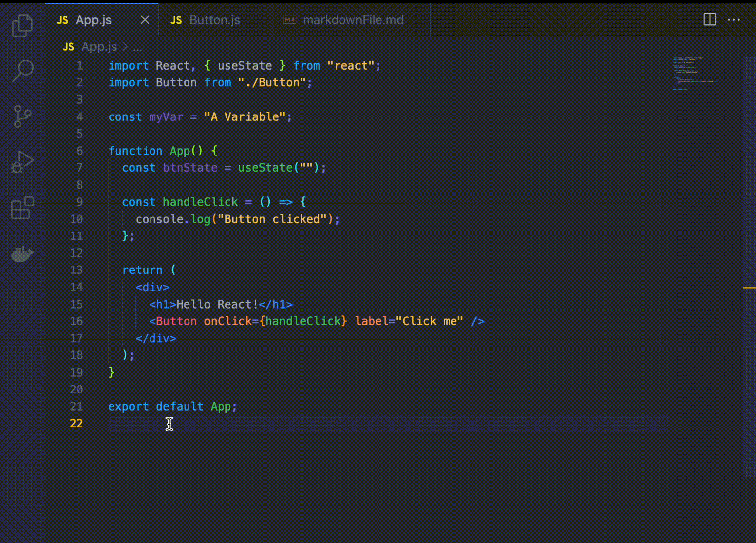The height and width of the screenshot is (543, 756).
Task: Click the handleClick name on line 9
Action: (200, 202)
